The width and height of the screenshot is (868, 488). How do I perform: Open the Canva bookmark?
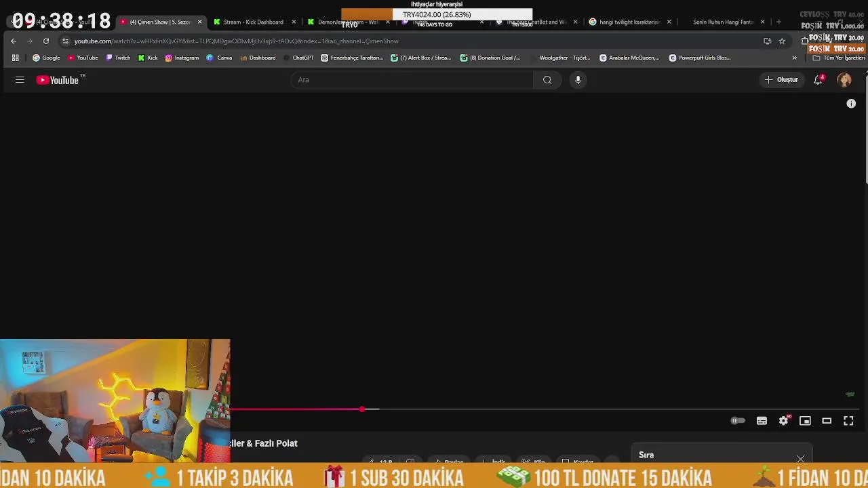pos(219,58)
